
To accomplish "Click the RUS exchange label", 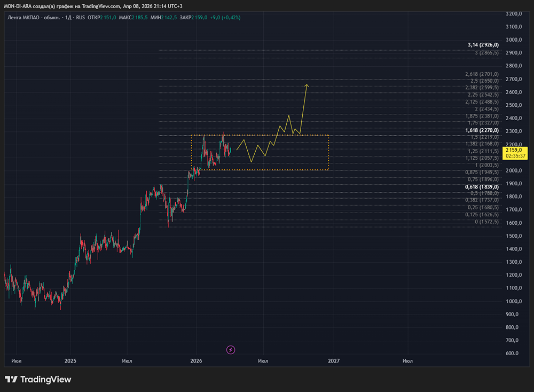I will tap(81, 18).
